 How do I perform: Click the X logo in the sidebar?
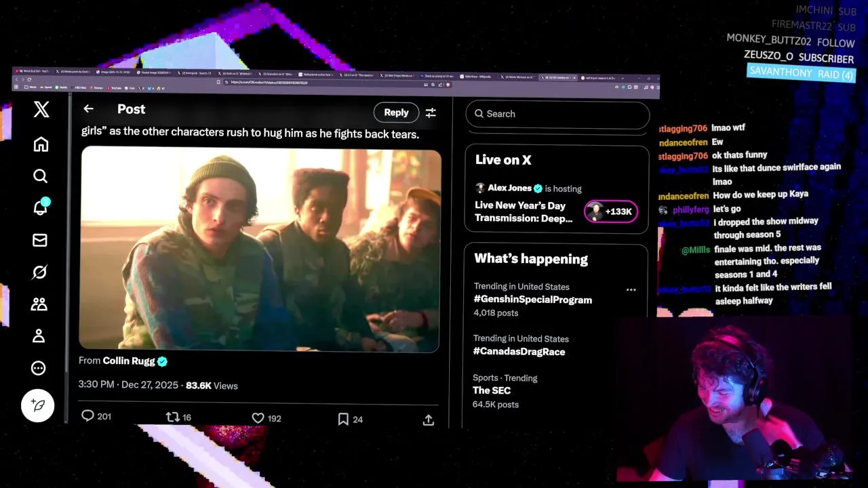[41, 109]
